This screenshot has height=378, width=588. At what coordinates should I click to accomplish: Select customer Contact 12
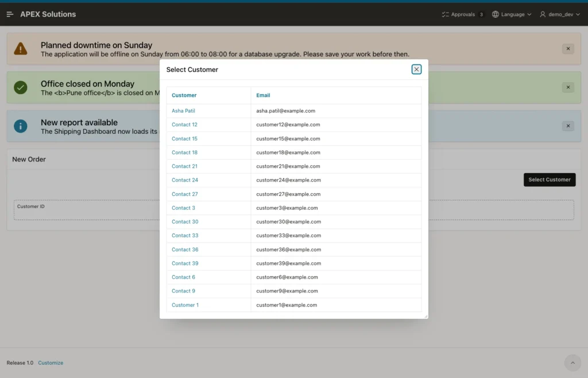click(x=184, y=125)
